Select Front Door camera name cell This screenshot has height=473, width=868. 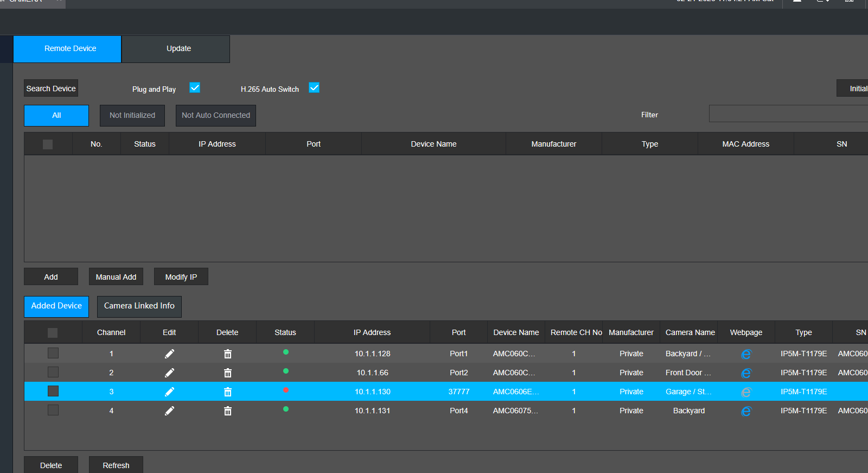[688, 373]
